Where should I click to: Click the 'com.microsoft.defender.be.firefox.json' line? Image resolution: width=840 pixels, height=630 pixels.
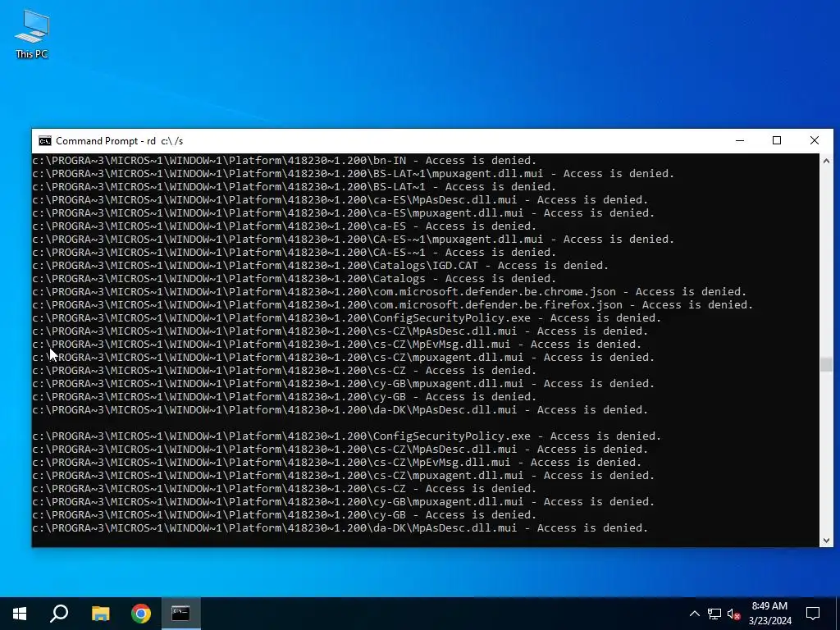[x=393, y=305]
